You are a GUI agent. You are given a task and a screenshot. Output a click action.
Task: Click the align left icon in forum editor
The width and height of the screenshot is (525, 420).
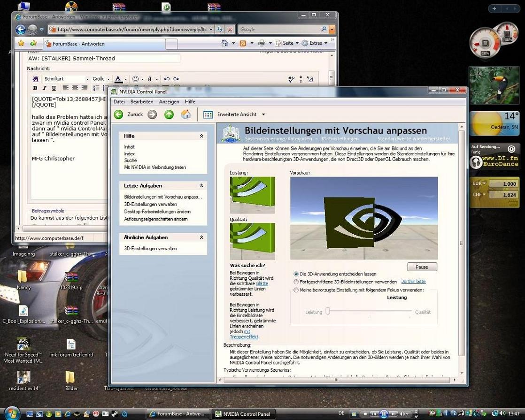point(65,88)
